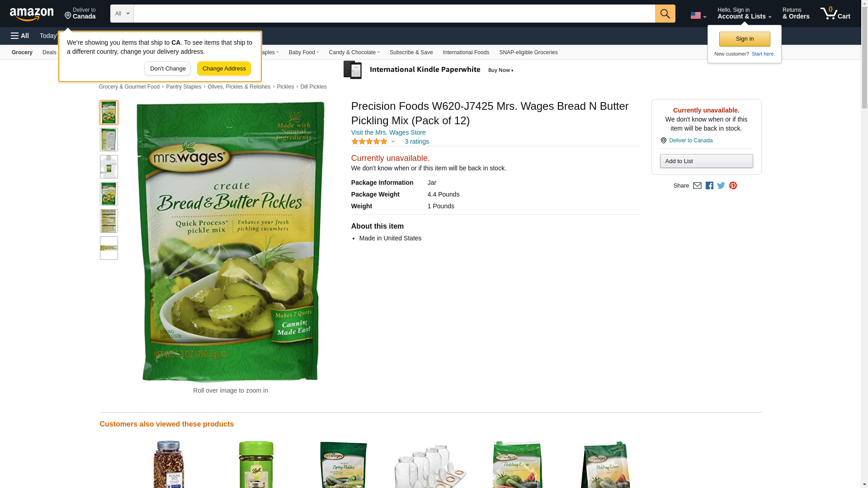
Task: Open the country flag language selector
Action: (698, 15)
